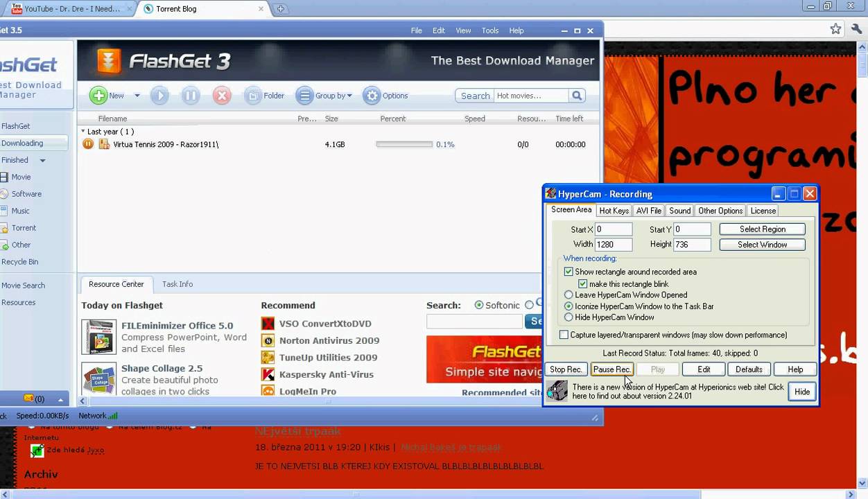Switch to HyperCam Sound tab
Image resolution: width=868 pixels, height=499 pixels.
click(679, 211)
